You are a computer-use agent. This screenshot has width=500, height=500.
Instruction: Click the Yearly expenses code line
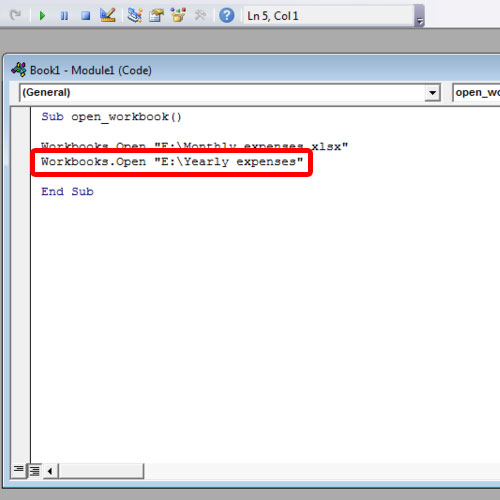point(172,162)
